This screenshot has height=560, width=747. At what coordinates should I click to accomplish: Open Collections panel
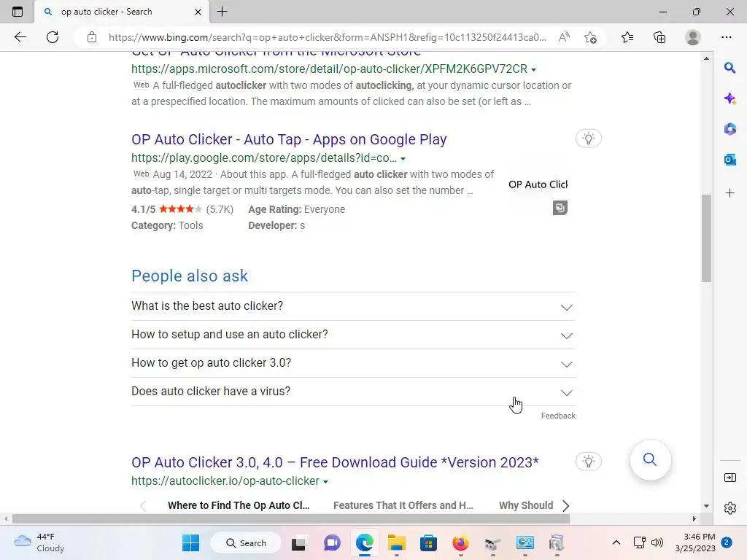[659, 37]
